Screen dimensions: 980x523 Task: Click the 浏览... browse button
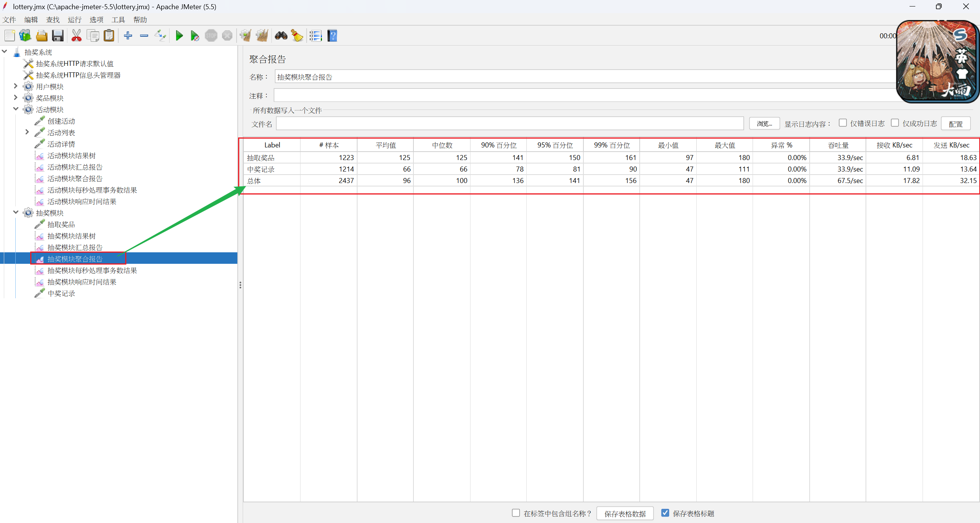coord(764,124)
